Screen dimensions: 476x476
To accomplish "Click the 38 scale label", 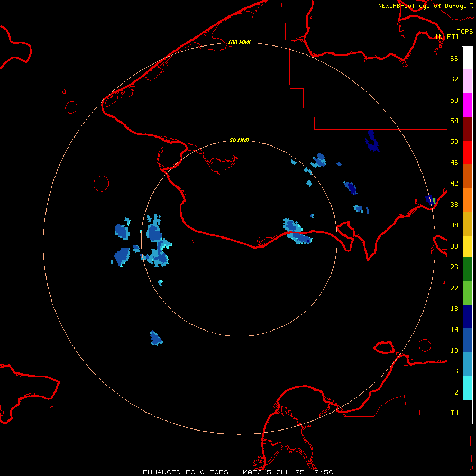I will pos(454,204).
